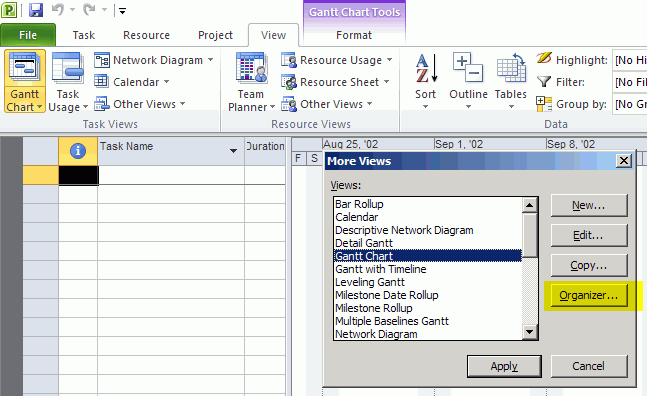Switch to the Resource ribbon tab
The height and width of the screenshot is (396, 647).
[x=146, y=35]
